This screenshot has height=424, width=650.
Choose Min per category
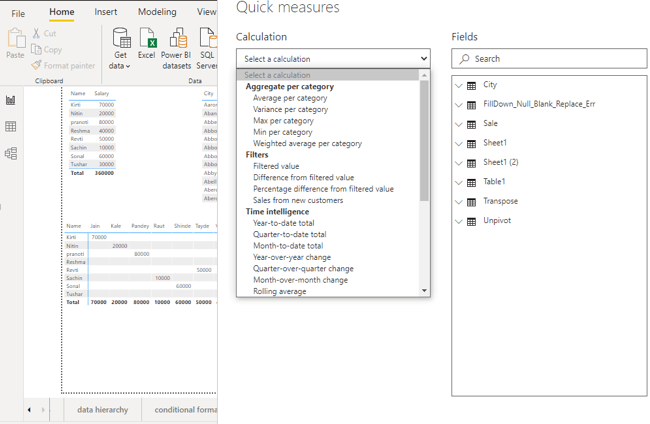[283, 132]
